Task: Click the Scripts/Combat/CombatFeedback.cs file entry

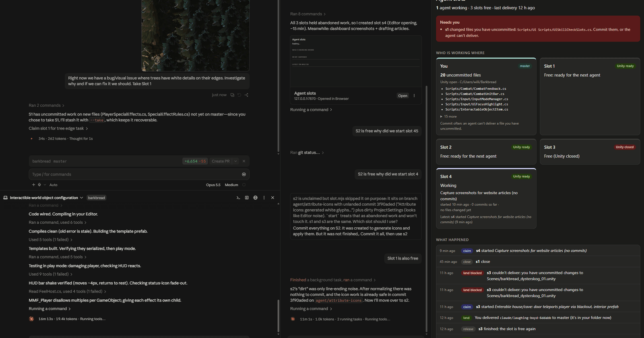Action: pyautogui.click(x=475, y=89)
